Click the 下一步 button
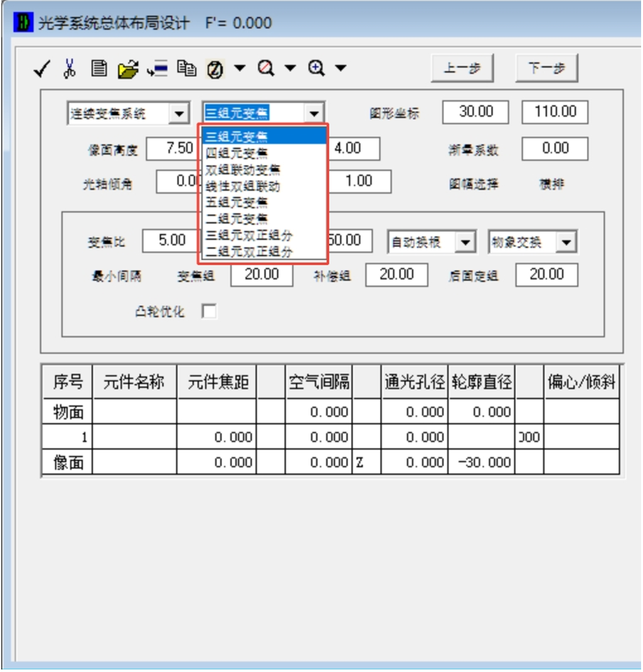The height and width of the screenshot is (672, 643). click(x=546, y=69)
